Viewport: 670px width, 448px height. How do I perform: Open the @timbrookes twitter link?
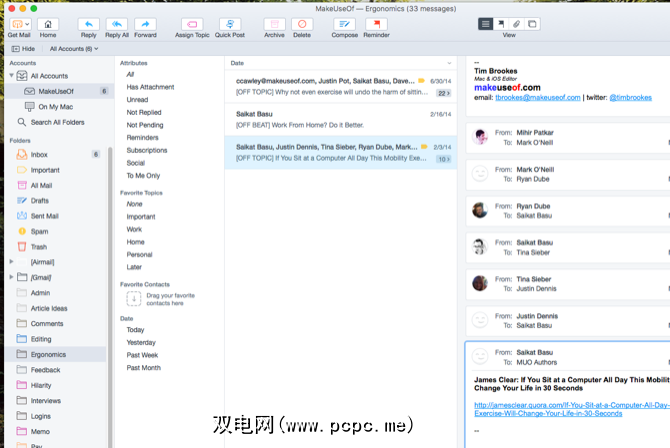click(630, 97)
